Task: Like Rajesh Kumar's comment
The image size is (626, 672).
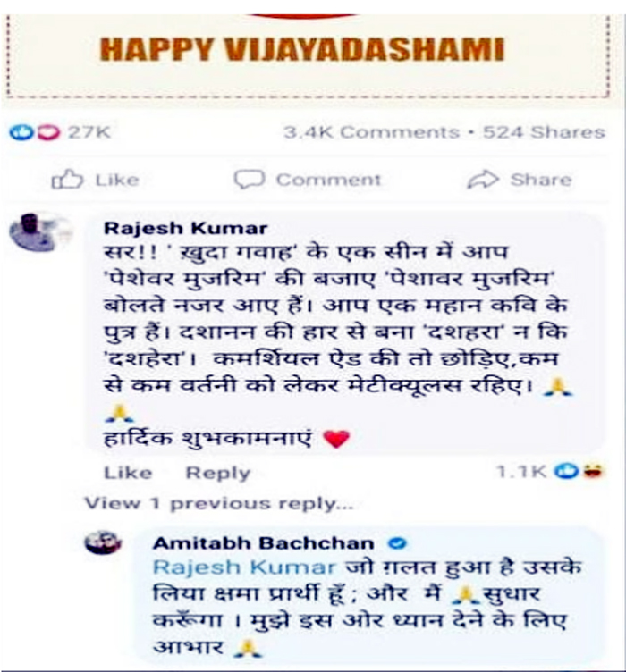Action: (128, 473)
